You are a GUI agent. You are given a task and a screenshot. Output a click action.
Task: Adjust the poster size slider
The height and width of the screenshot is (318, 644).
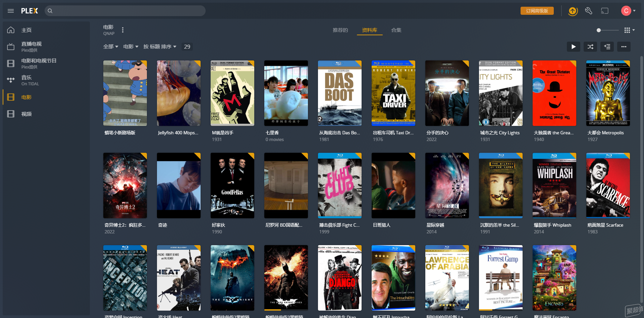point(607,30)
